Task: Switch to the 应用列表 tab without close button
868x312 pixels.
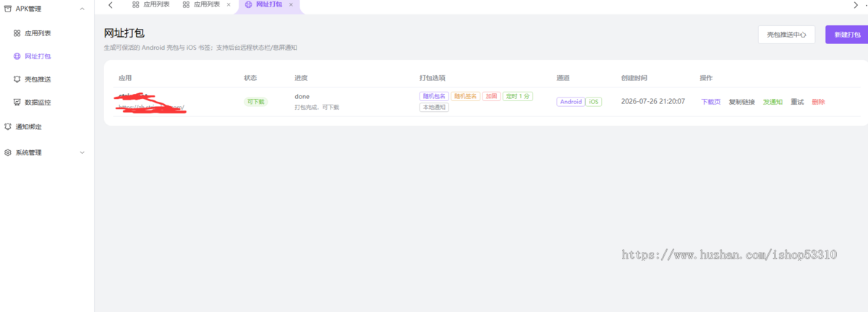Action: click(150, 4)
